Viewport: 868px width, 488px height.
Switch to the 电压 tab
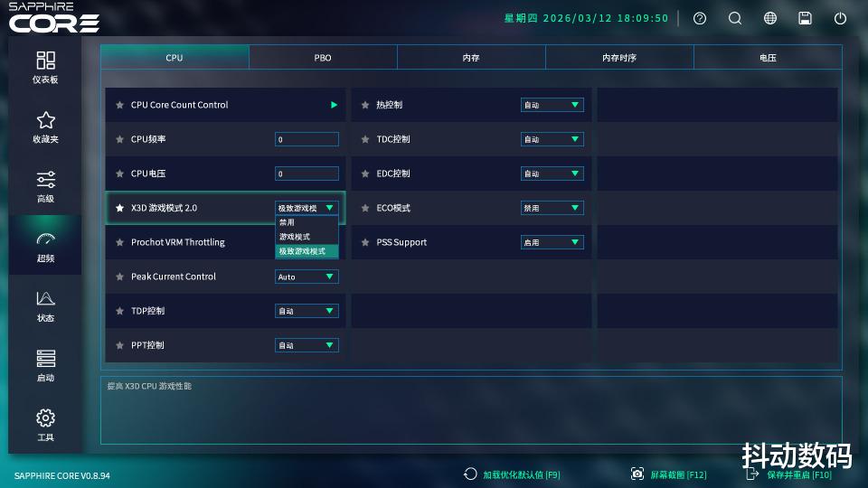tap(768, 58)
